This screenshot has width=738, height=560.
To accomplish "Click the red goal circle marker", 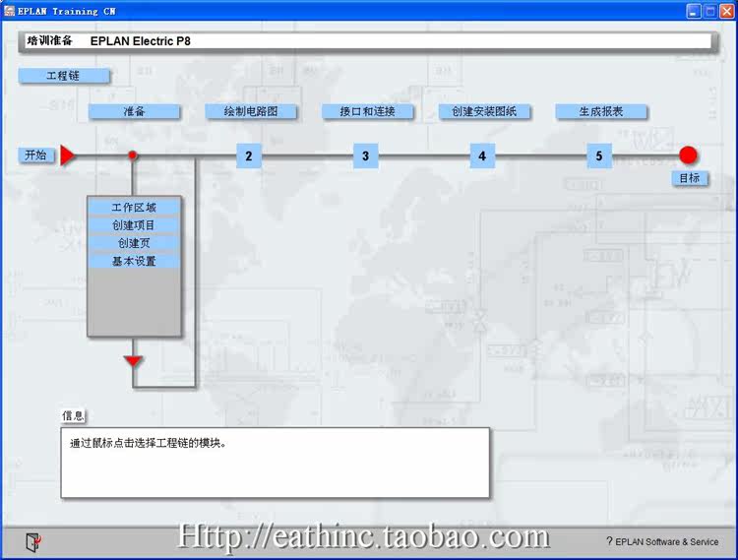I will coord(688,156).
